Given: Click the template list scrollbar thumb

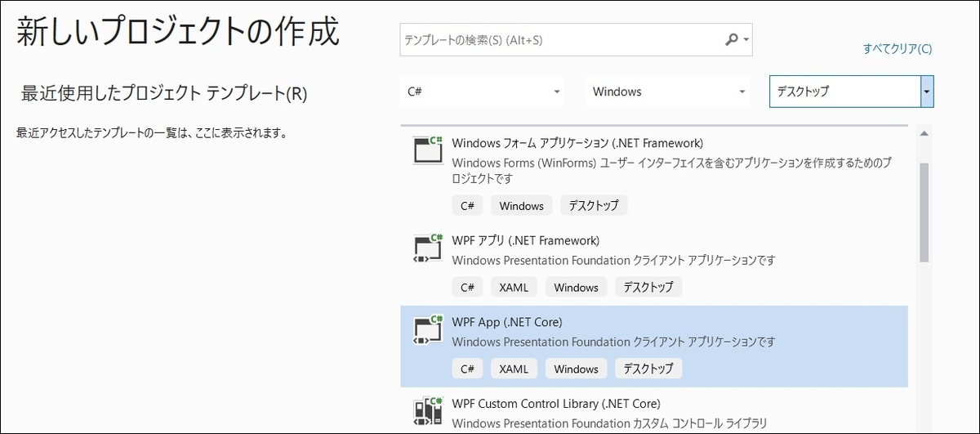Looking at the screenshot, I should [x=924, y=213].
